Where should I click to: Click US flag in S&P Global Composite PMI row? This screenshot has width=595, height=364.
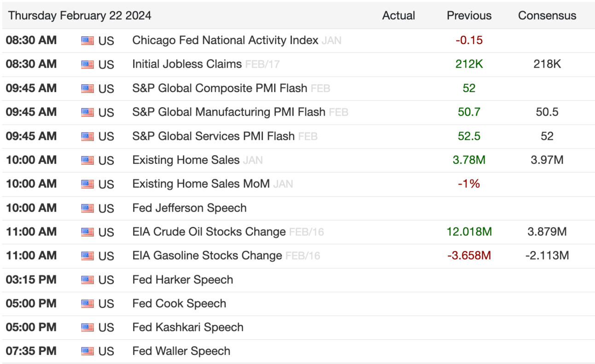point(87,89)
